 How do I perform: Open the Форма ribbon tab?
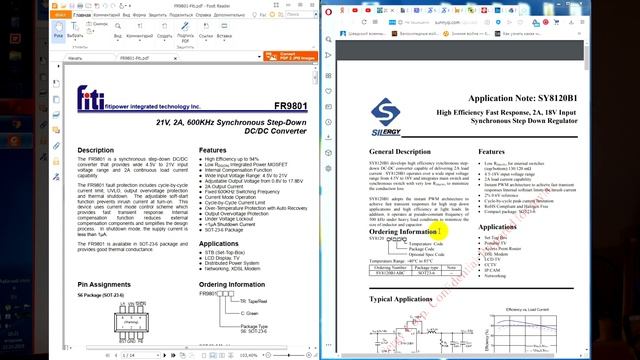point(139,15)
